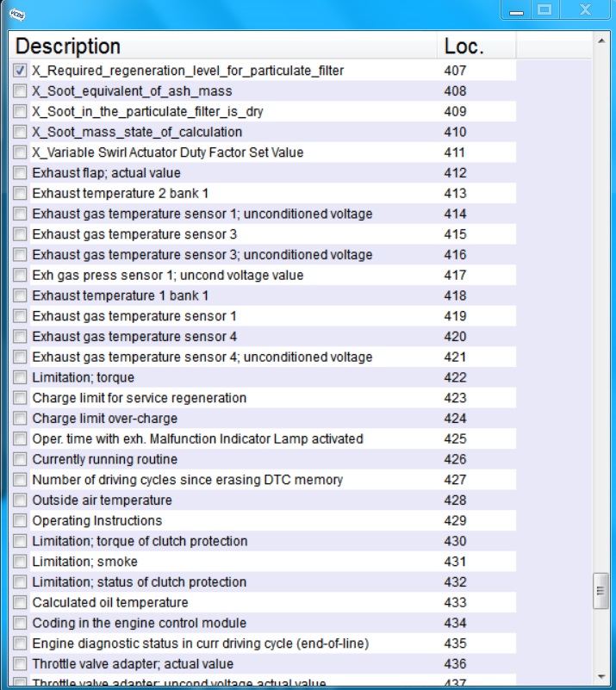Image resolution: width=616 pixels, height=690 pixels.
Task: Uncheck X_Required_regeneration_level_for_particulate_filter checkbox
Action: click(20, 71)
